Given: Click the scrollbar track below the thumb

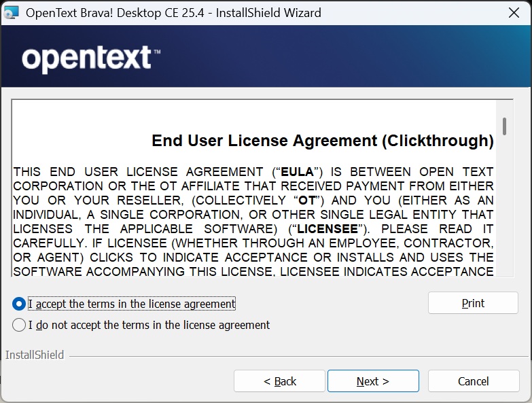Looking at the screenshot, I should [x=504, y=217].
